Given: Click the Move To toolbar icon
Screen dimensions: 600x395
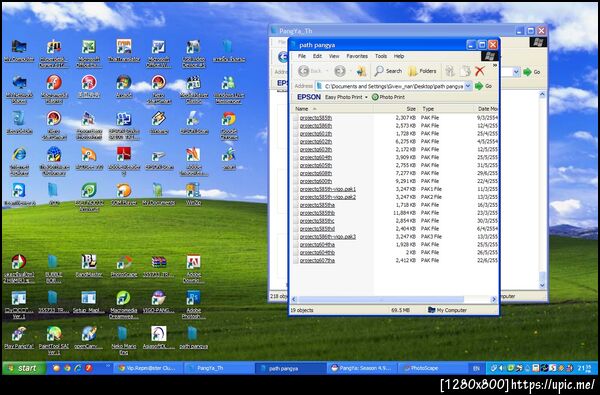Looking at the screenshot, I should (x=450, y=71).
